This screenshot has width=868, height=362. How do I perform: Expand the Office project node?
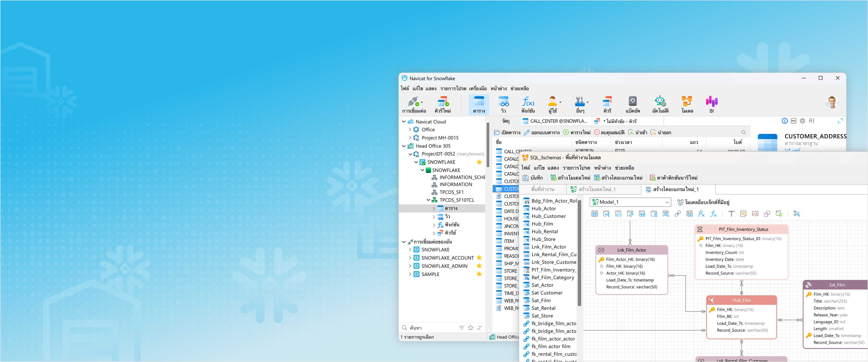410,129
